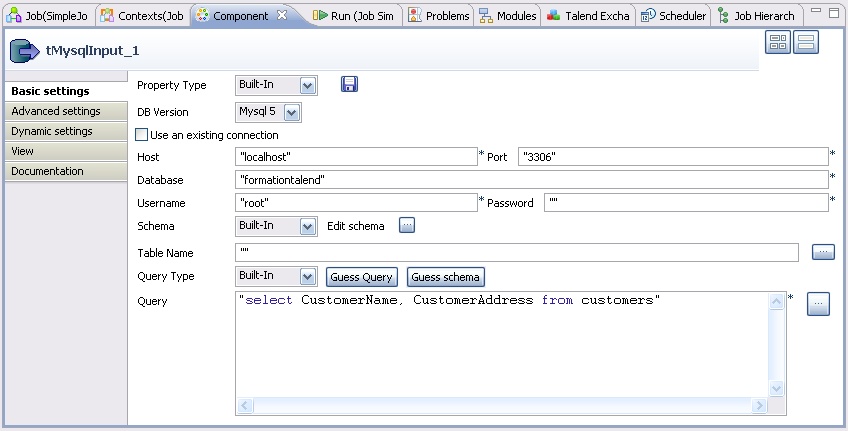Click into the Host input field
The height and width of the screenshot is (431, 848).
pyautogui.click(x=356, y=157)
